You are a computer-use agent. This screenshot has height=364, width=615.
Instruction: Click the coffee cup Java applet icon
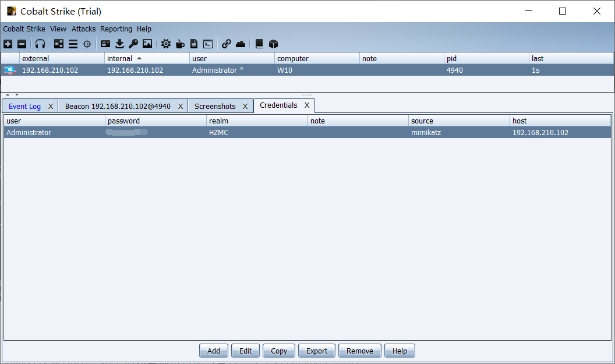180,44
